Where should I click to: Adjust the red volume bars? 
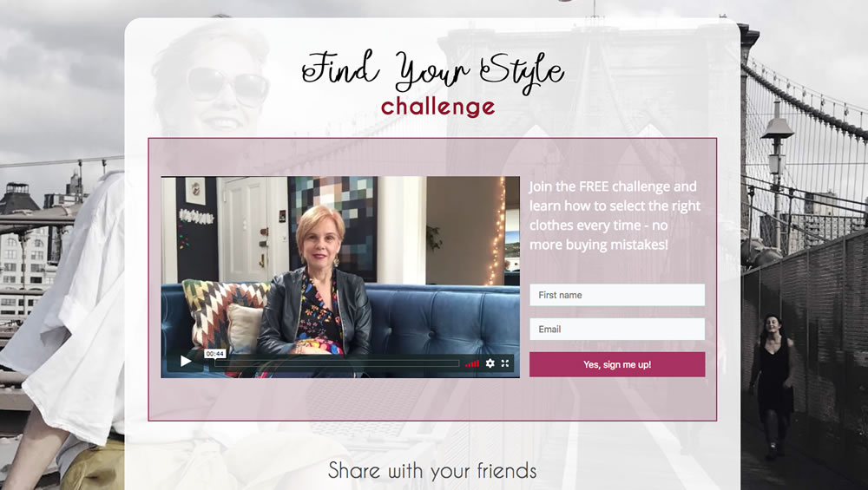pyautogui.click(x=472, y=363)
